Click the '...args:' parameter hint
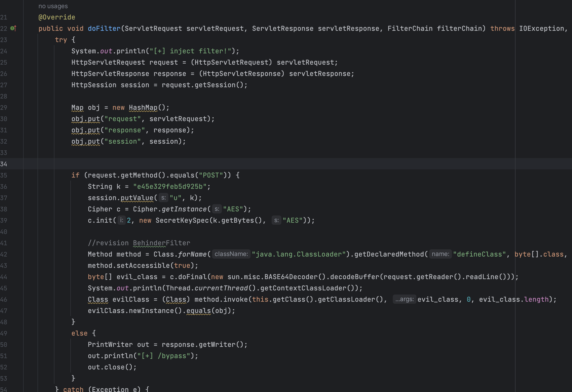Screen dimensions: 572x392 tap(404, 299)
